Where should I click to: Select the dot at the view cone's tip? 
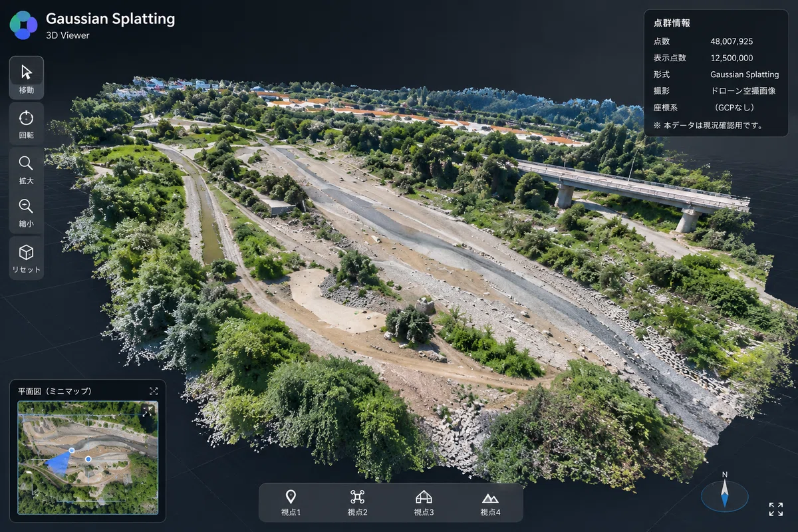point(72,450)
